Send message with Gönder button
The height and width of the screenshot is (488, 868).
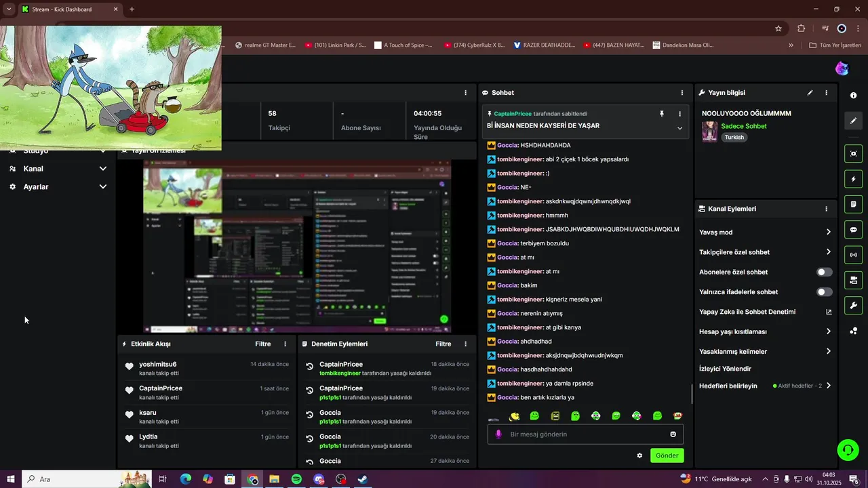pyautogui.click(x=667, y=455)
